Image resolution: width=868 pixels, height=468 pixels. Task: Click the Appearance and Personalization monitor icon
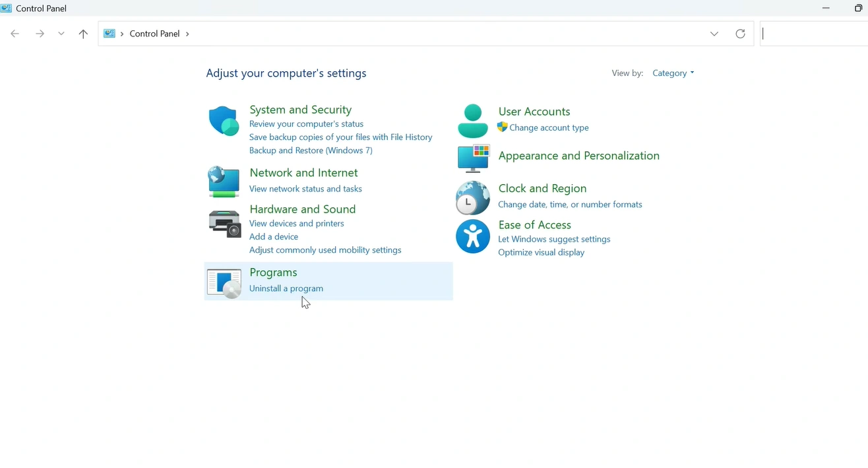point(474,158)
